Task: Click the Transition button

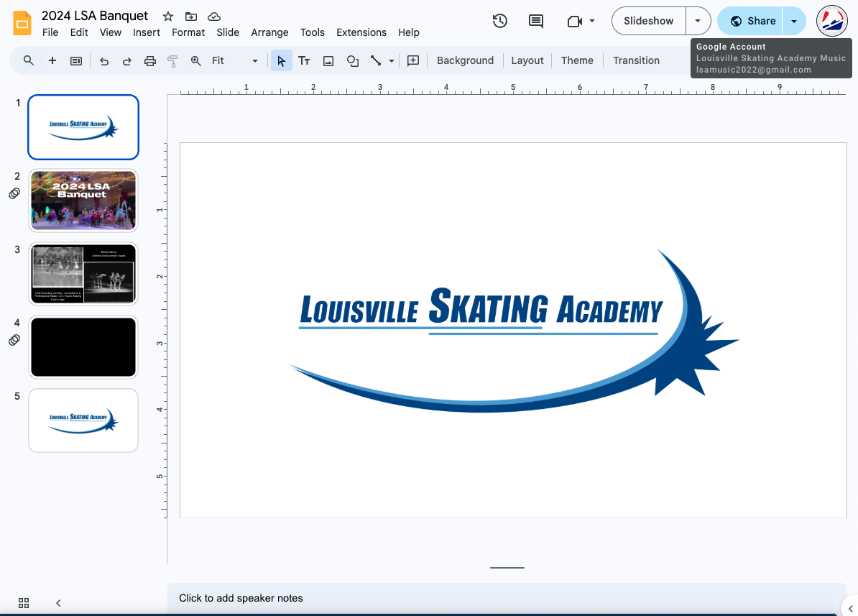Action: [637, 61]
